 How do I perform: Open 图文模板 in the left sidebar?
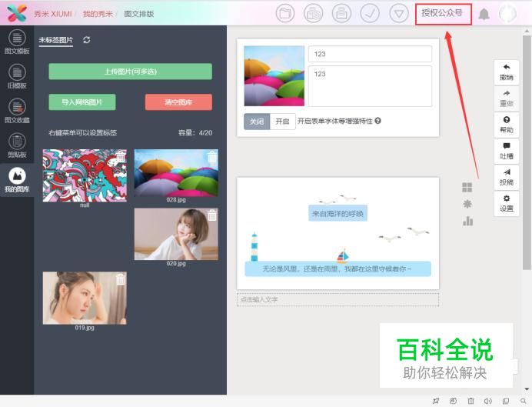click(17, 42)
